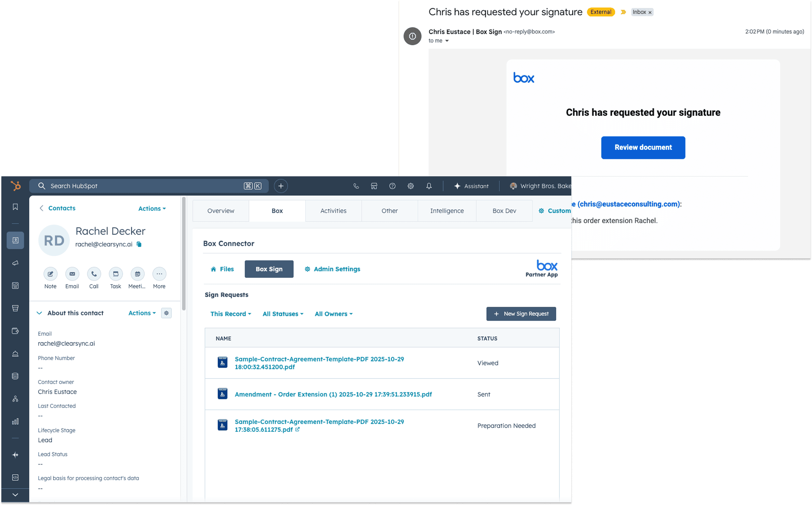Viewport: 812px width, 505px height.
Task: Open Admin Settings in Box Connector
Action: (332, 269)
